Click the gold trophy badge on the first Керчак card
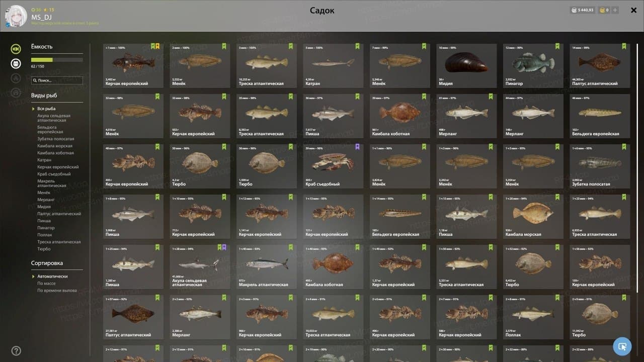Image resolution: width=644 pixels, height=362 pixels. [157, 46]
